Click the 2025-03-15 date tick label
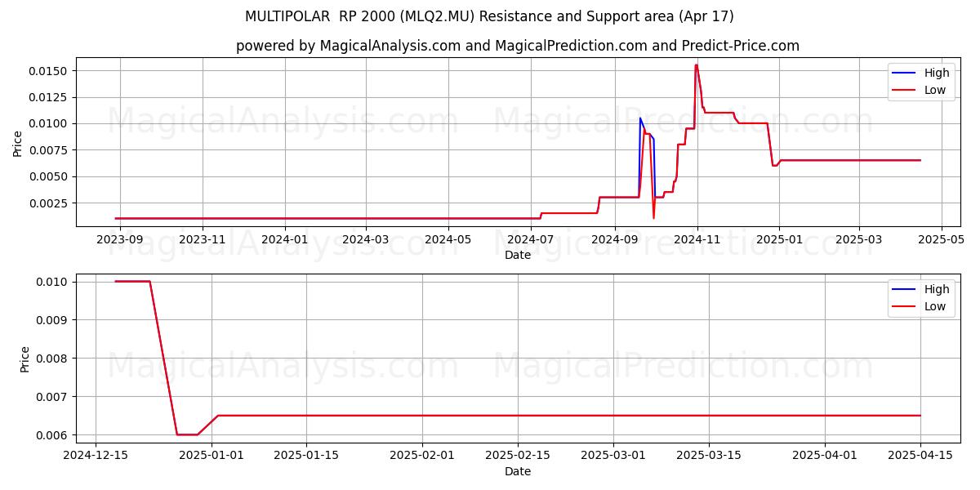 coord(708,456)
